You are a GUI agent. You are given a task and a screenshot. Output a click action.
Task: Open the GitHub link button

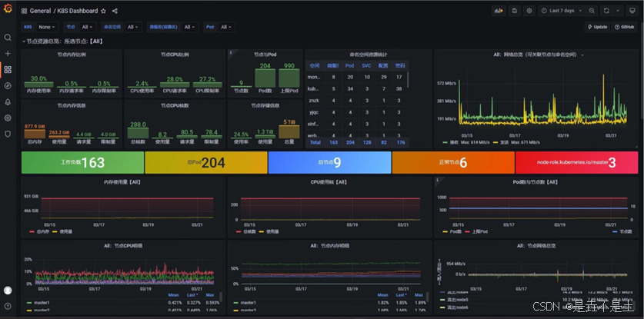(x=624, y=27)
